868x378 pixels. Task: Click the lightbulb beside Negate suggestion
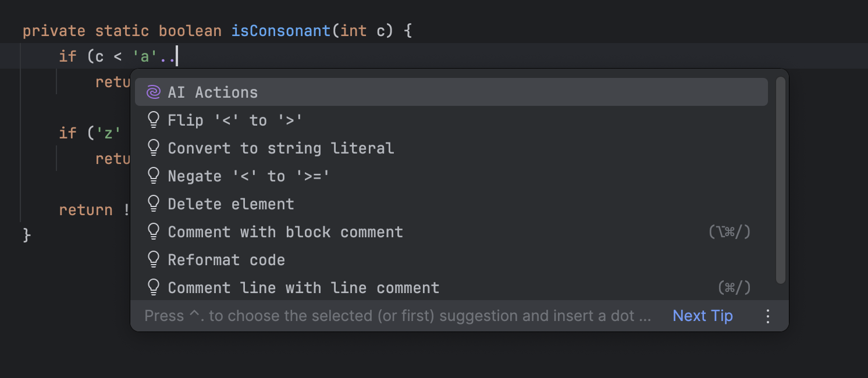click(154, 175)
